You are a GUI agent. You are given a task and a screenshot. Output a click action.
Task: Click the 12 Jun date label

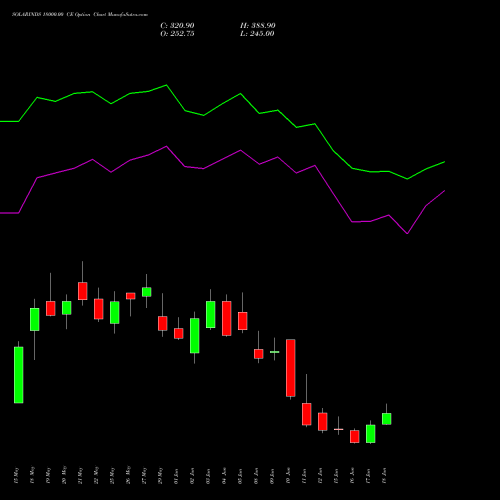321,476
